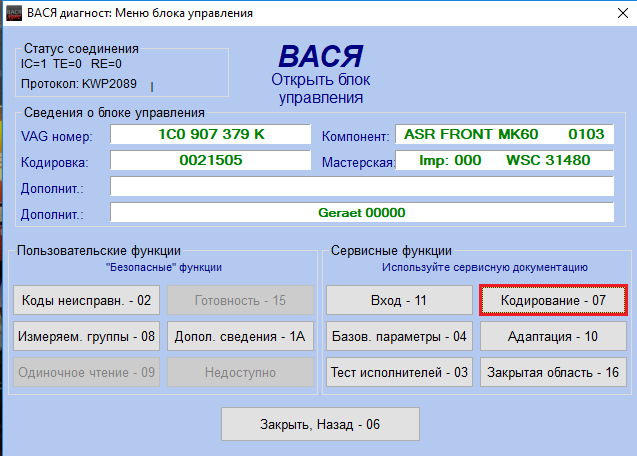Click the Протокол: KWP2089 status text
The width and height of the screenshot is (637, 456).
(79, 84)
